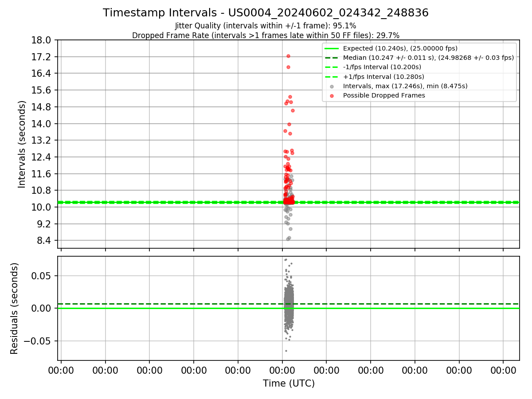Click the solid green line sample for Expected
The image size is (532, 399).
(332, 48)
